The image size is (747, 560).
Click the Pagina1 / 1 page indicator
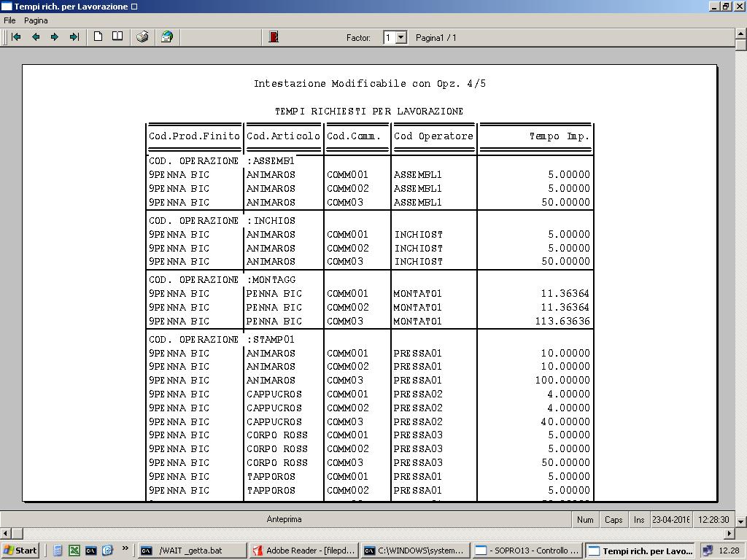(436, 38)
